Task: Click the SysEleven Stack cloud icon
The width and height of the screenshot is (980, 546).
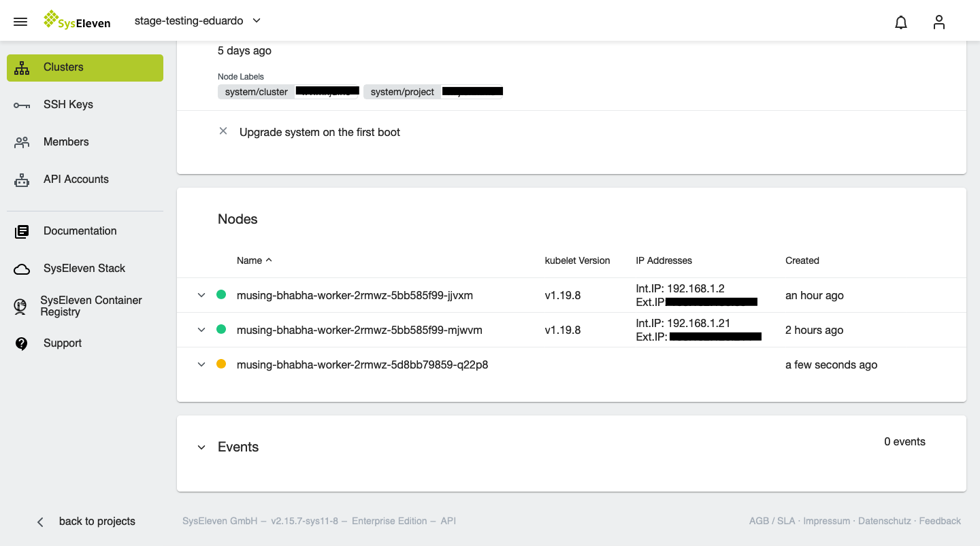Action: point(22,269)
